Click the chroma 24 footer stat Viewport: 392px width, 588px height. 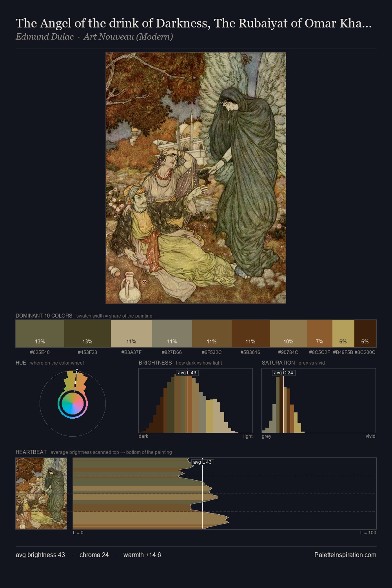pos(94,555)
